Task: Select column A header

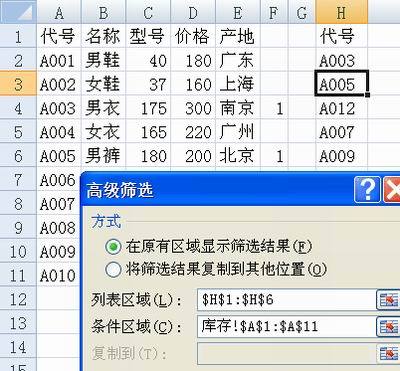Action: 59,12
